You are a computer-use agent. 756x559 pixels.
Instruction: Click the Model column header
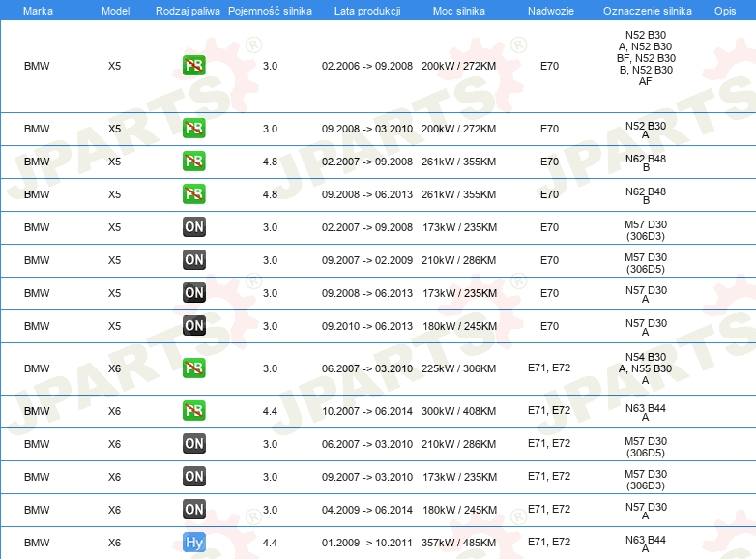[x=115, y=11]
